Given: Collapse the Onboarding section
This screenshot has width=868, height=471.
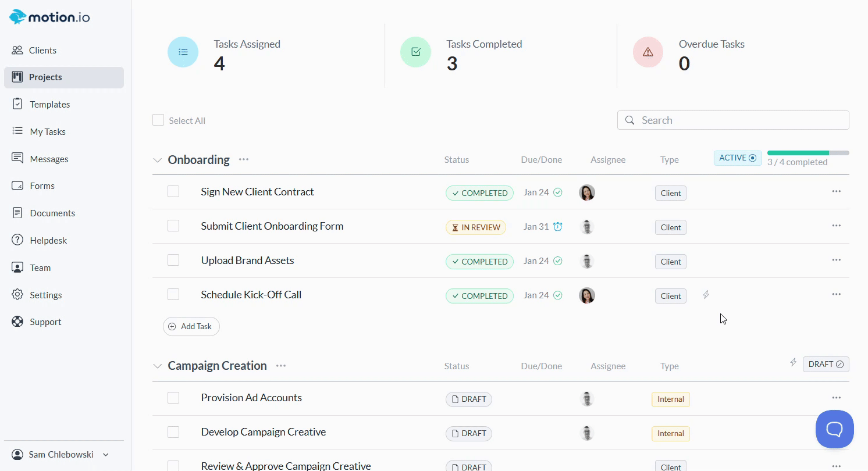Looking at the screenshot, I should (x=157, y=160).
